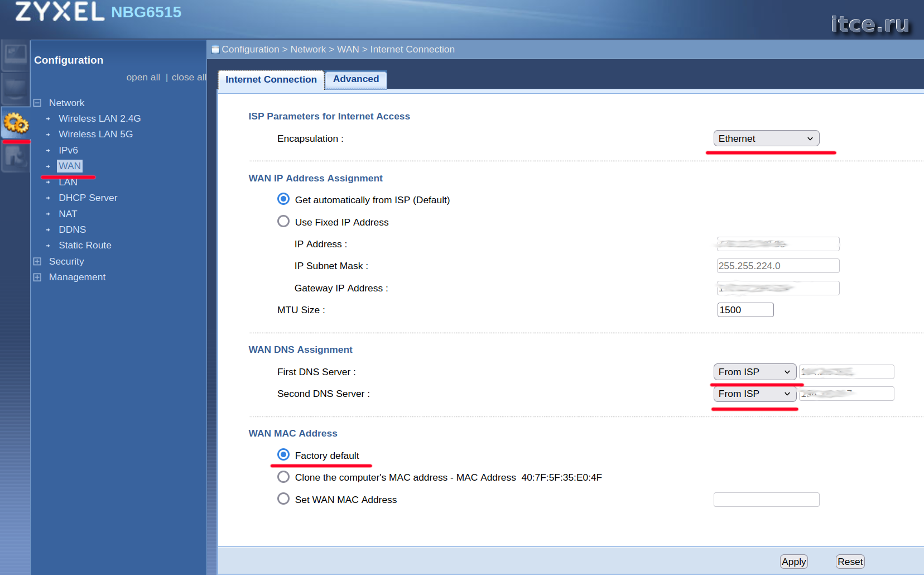Click the IP Subnet Mask field

tap(778, 266)
